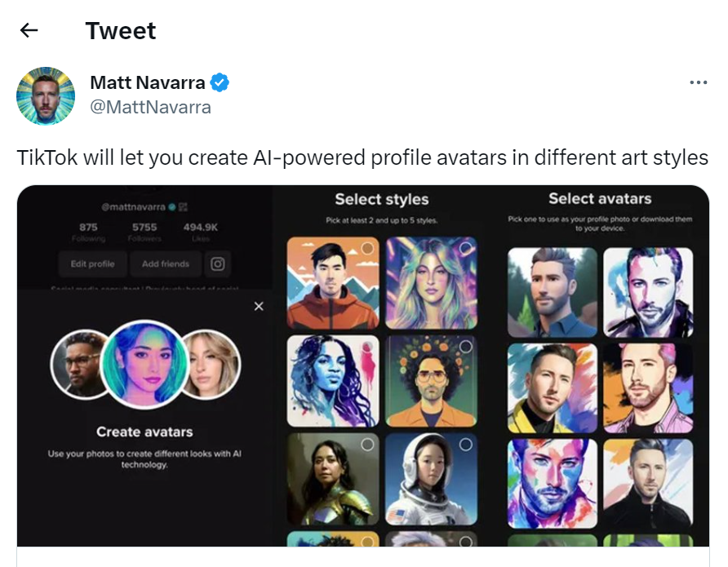
Task: Select the orange hoodie man style
Action: (332, 283)
